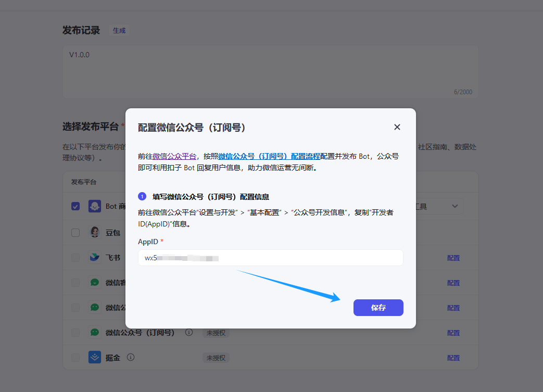Select the 飞书 checkbox
This screenshot has height=392, width=543.
point(75,258)
